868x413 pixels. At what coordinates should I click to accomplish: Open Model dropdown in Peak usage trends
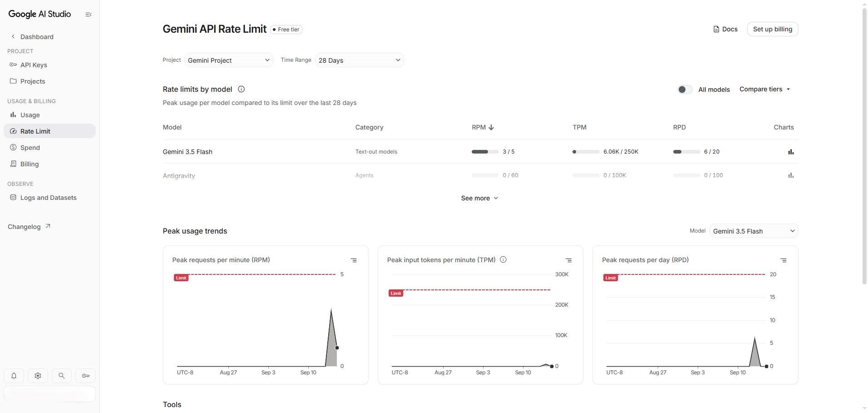(754, 231)
